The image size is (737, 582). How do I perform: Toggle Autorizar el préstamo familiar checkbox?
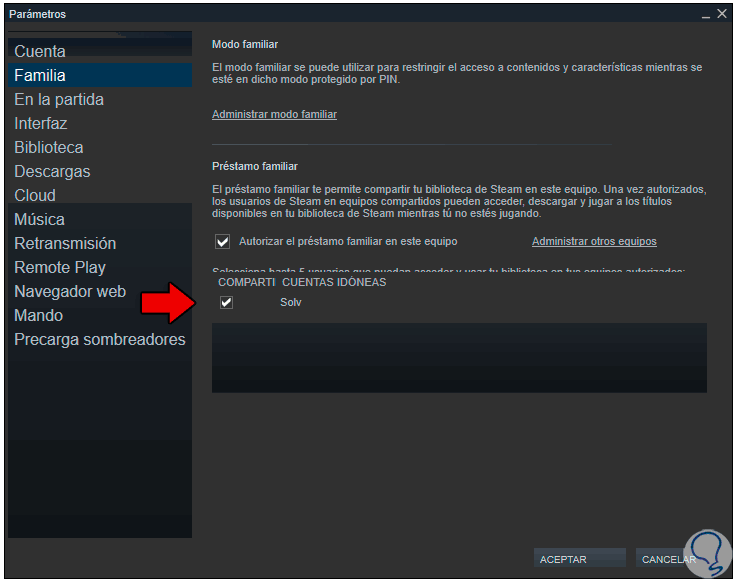pos(222,241)
